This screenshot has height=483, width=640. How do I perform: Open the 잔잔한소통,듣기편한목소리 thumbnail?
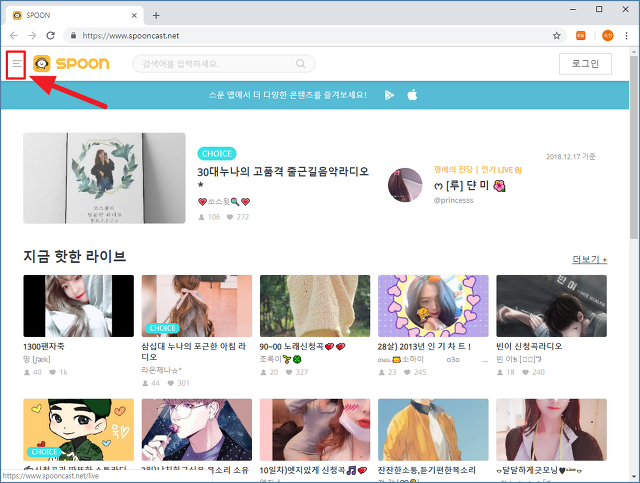[x=433, y=430]
